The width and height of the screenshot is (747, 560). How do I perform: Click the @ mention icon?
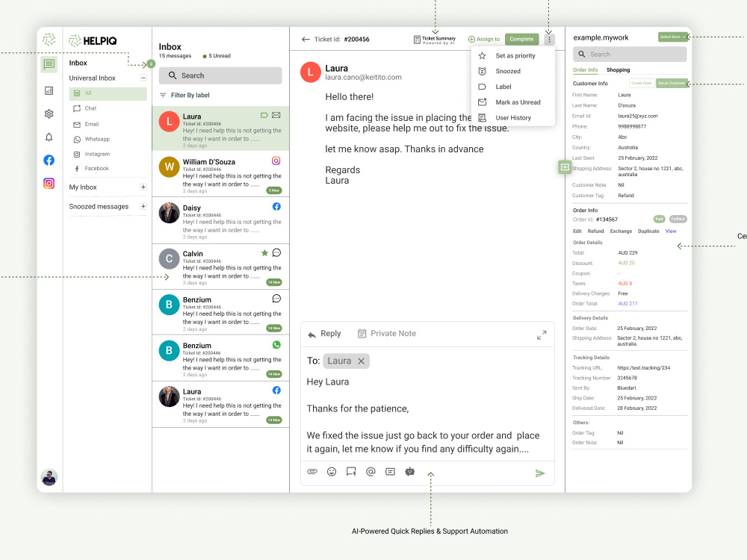pyautogui.click(x=371, y=471)
